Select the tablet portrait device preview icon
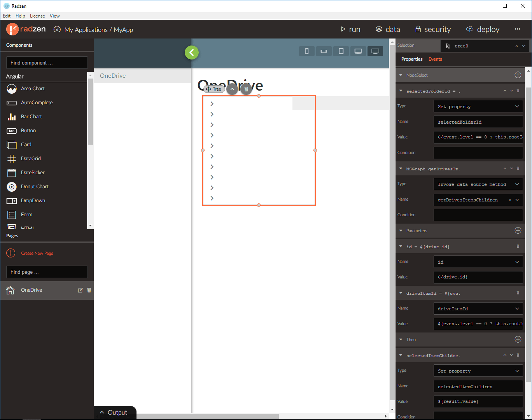Viewport: 532px width, 420px height. pyautogui.click(x=341, y=51)
